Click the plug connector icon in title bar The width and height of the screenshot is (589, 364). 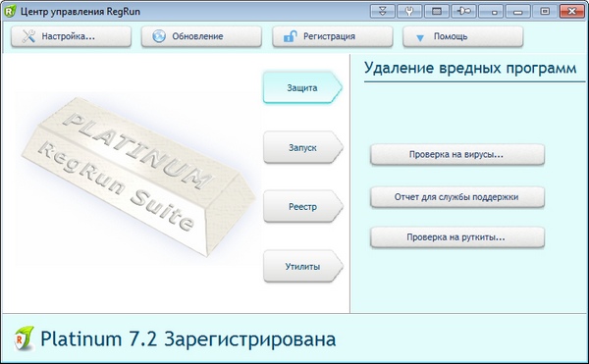pyautogui.click(x=463, y=11)
